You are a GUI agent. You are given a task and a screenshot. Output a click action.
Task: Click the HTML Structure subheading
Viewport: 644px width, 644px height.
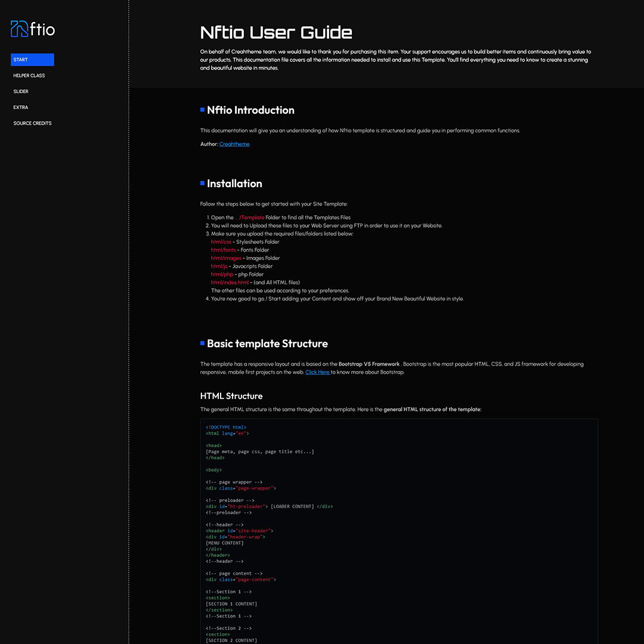[231, 396]
